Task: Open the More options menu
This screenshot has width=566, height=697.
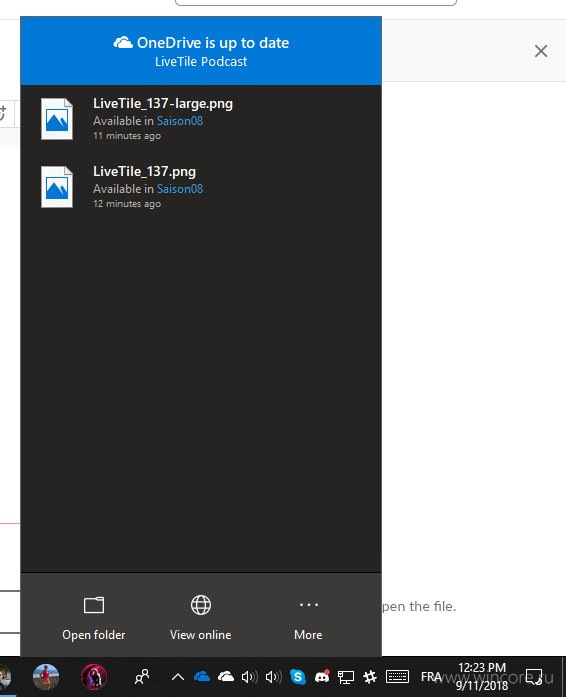Action: coord(308,617)
